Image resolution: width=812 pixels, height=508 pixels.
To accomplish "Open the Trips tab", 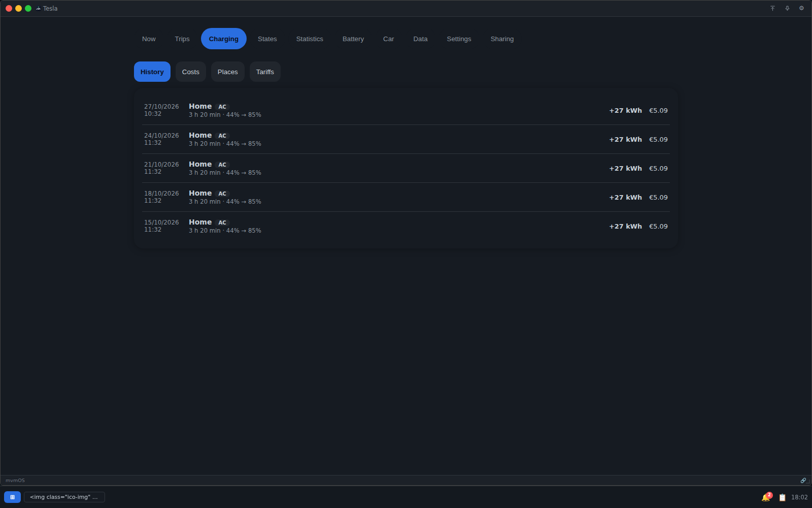I will pyautogui.click(x=182, y=39).
